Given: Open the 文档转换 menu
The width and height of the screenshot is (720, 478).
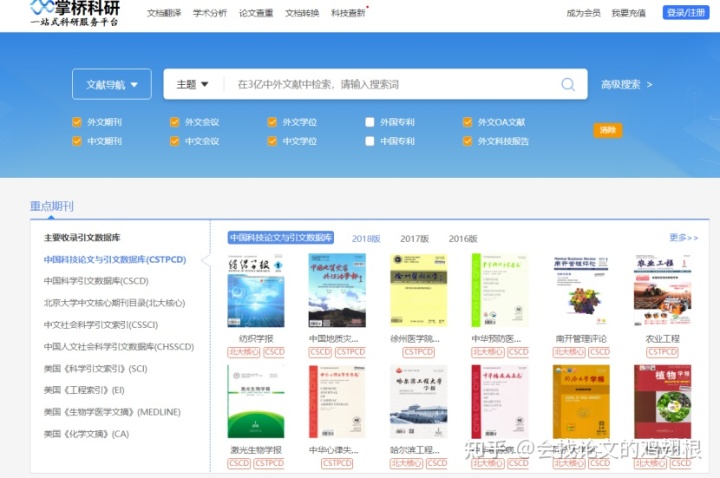Looking at the screenshot, I should point(302,13).
